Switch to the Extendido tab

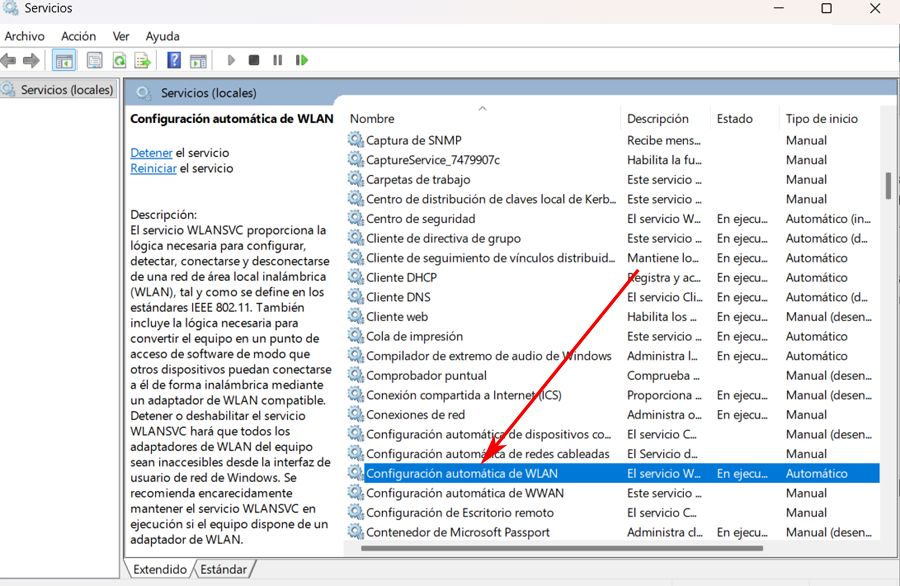click(x=160, y=567)
